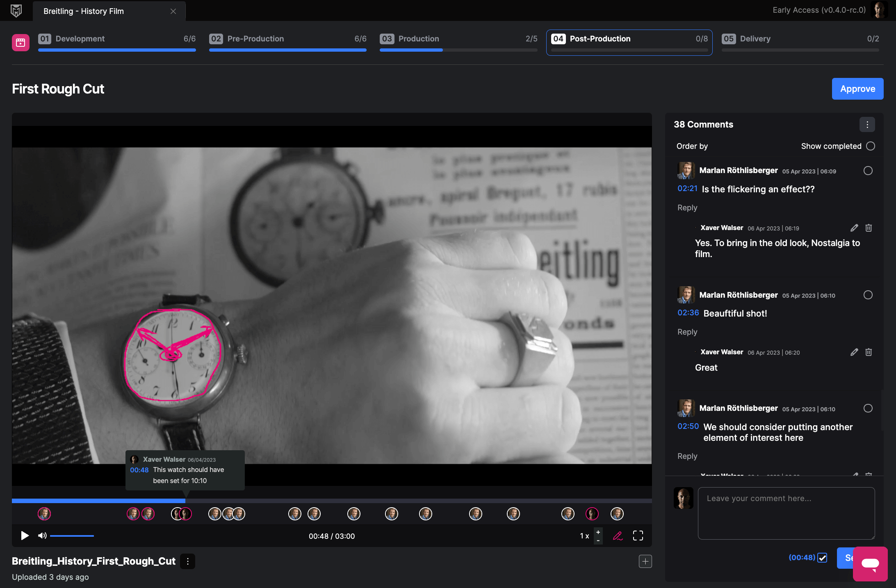Reply to the Beauftiful shot comment
The image size is (896, 588).
pyautogui.click(x=687, y=332)
